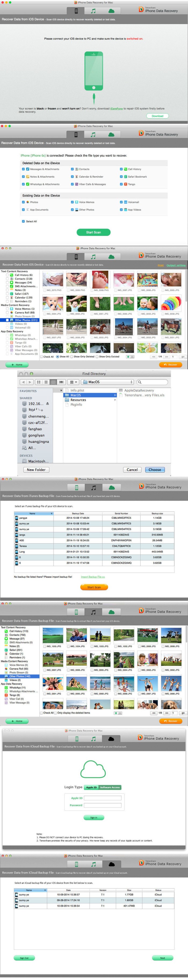Viewport: 188px width, 980px height.
Task: Click the forward arrow in Find Directory dialog
Action: tap(30, 382)
